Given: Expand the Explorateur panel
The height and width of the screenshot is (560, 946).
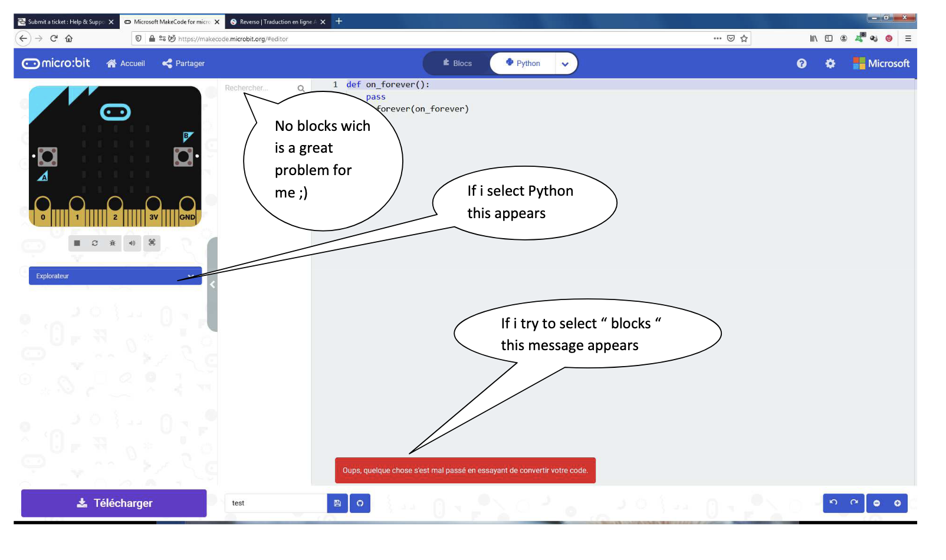Looking at the screenshot, I should coord(115,276).
